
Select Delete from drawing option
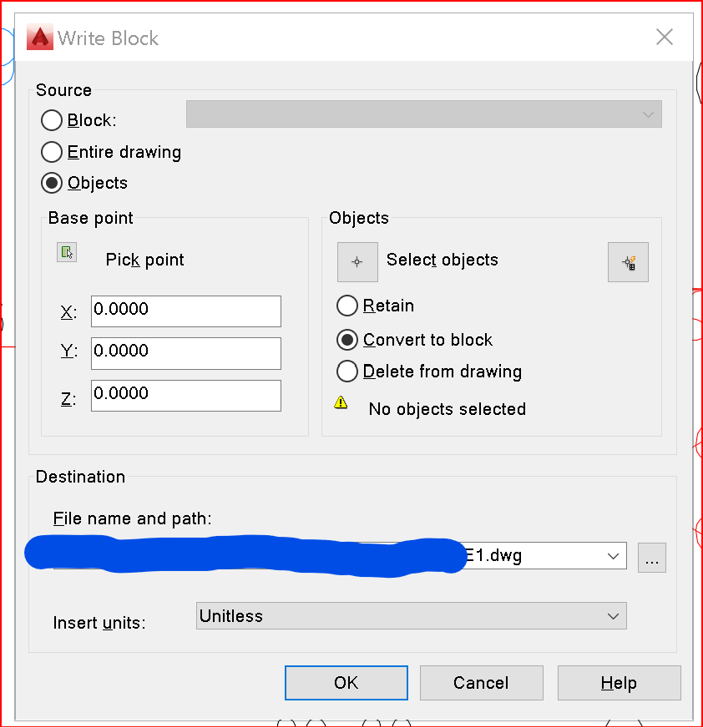(347, 372)
